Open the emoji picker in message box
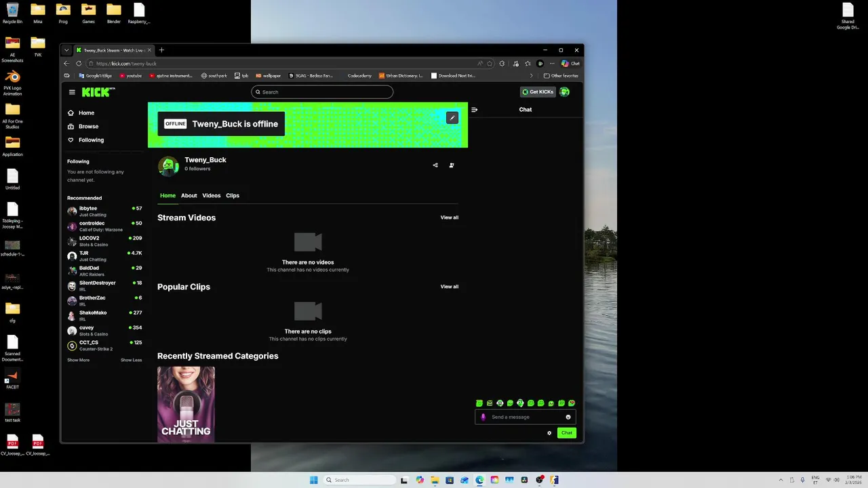Screen dimensions: 868x488 pyautogui.click(x=568, y=417)
